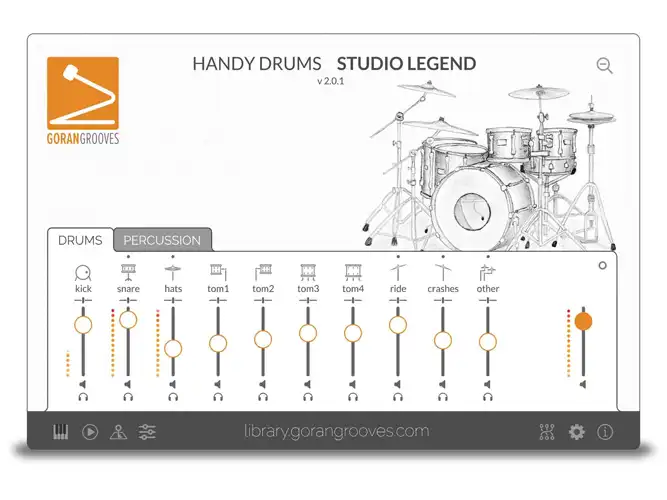Expand the ride channel dot
The image size is (667, 500).
click(398, 257)
